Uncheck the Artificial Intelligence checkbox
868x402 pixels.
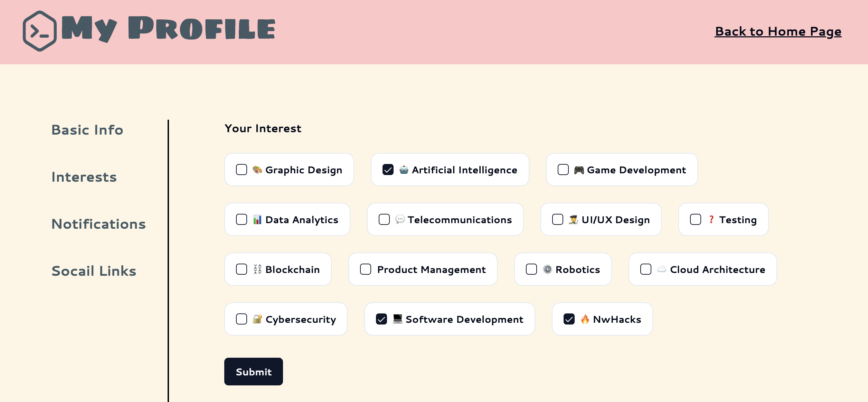387,170
